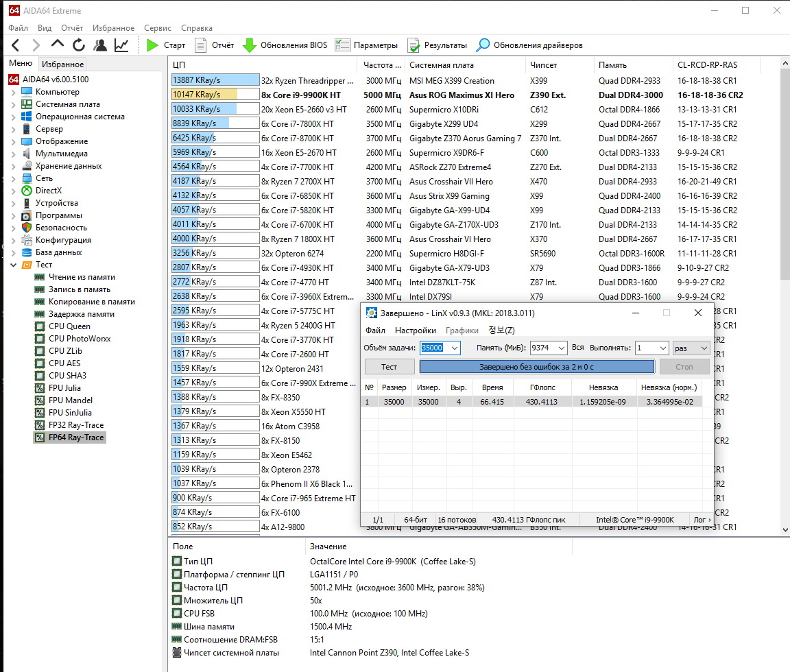Expand the Мультимедиа tree node
This screenshot has width=790, height=672.
click(x=14, y=154)
